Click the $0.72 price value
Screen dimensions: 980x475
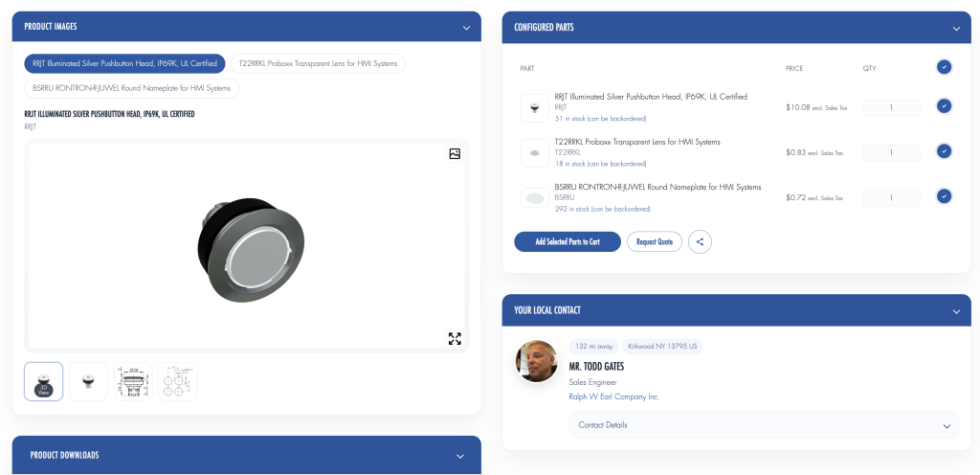click(x=795, y=197)
